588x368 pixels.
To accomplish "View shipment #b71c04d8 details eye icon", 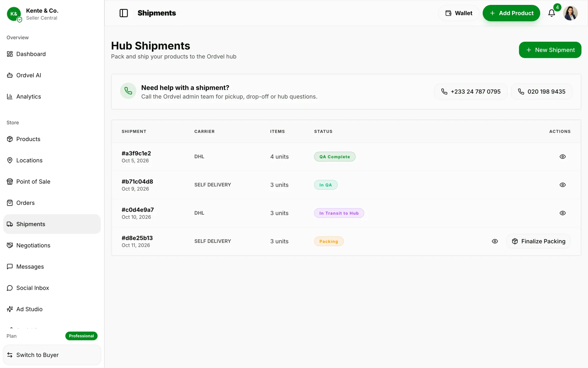I will pos(563,185).
